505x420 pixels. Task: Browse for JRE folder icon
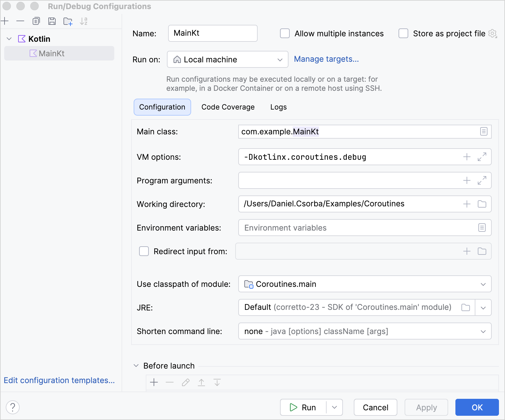[x=466, y=307]
